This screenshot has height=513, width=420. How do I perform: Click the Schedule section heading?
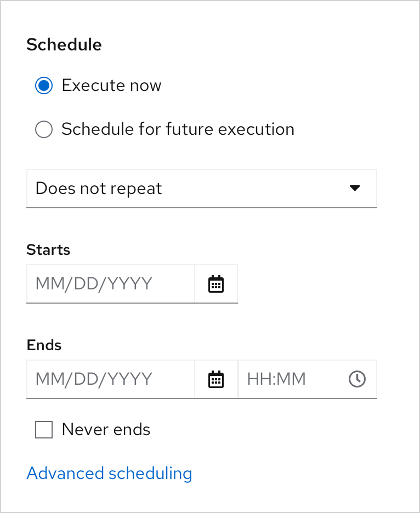coord(64,44)
